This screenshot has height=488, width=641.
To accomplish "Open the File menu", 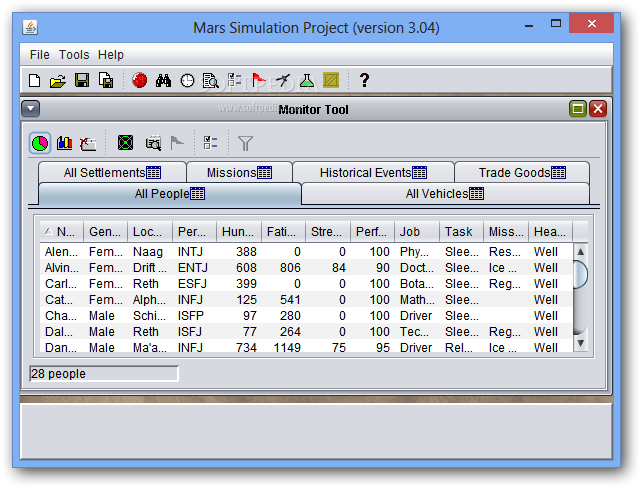I will [x=40, y=55].
